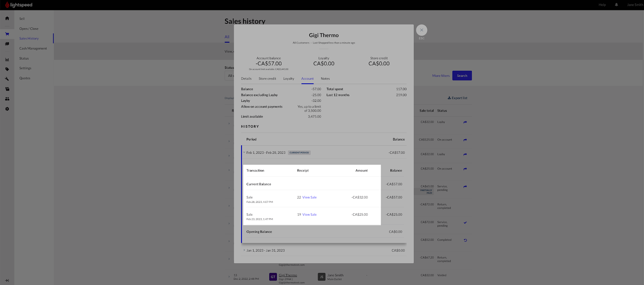
Task: Open Open / Close in the side menu
Action: tap(29, 29)
